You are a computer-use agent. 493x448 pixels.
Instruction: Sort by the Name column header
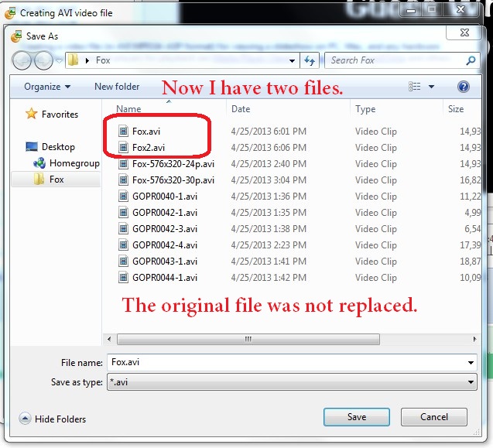(128, 109)
